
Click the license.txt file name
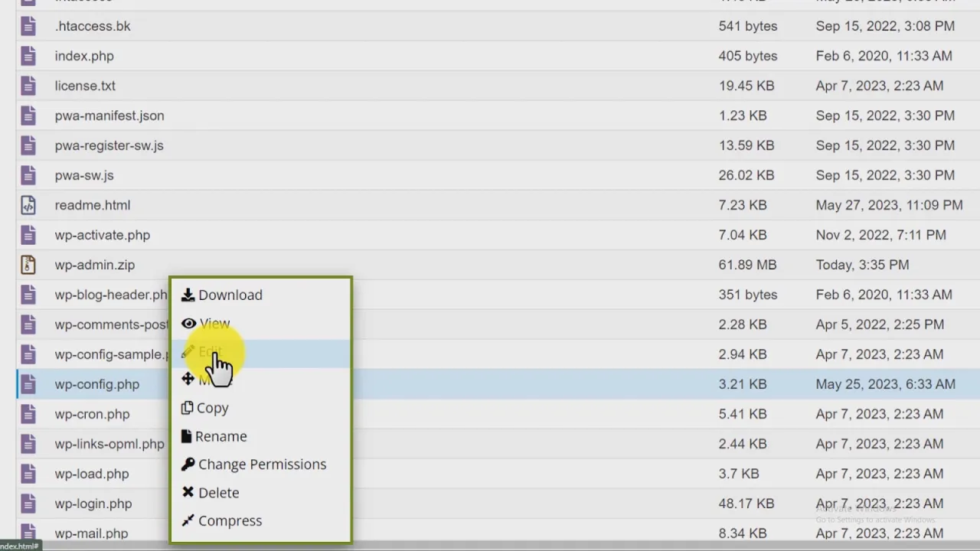tap(85, 86)
